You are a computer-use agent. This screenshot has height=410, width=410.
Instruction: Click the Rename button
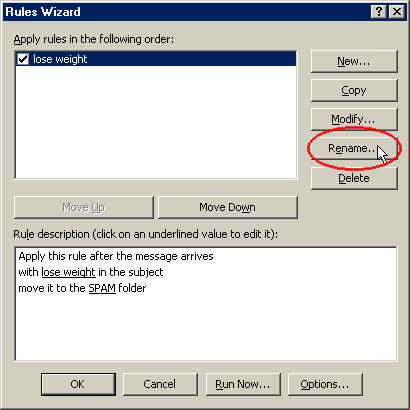[354, 148]
